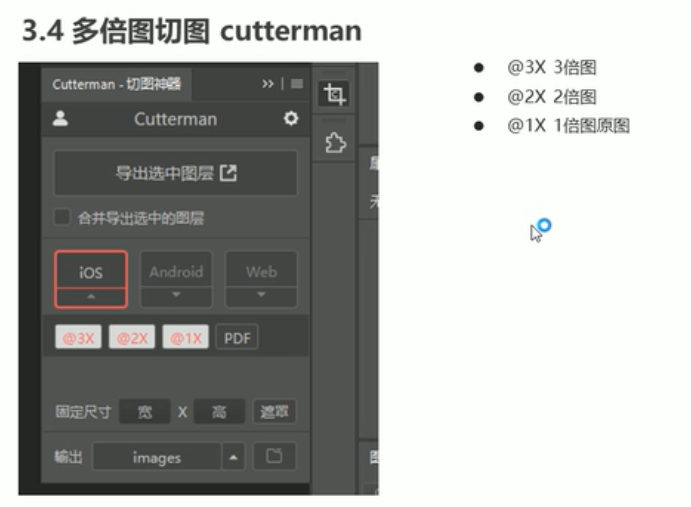
Task: Click the user account icon in Cutterman
Action: [x=60, y=119]
